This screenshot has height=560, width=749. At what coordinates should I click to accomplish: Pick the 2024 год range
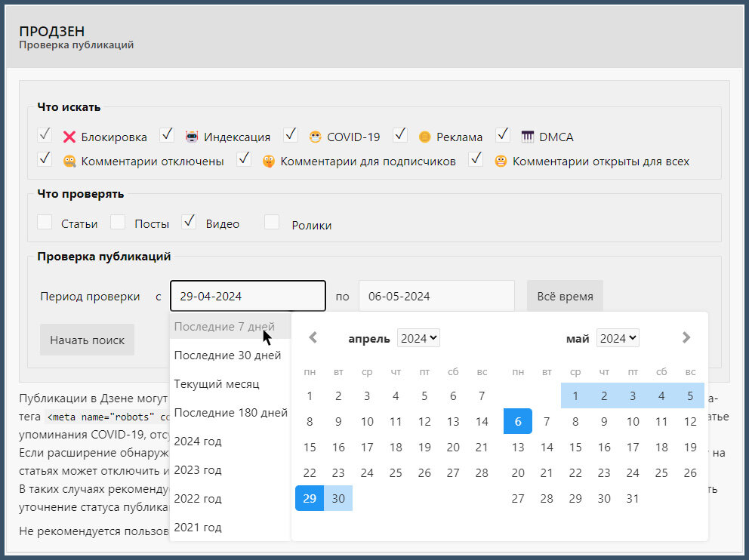point(230,441)
